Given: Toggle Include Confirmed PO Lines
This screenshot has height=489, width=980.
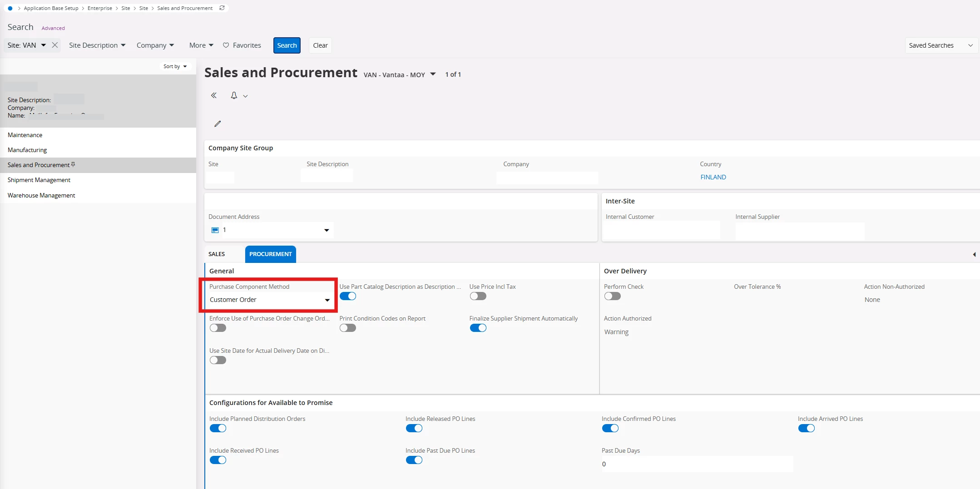Looking at the screenshot, I should tap(610, 428).
